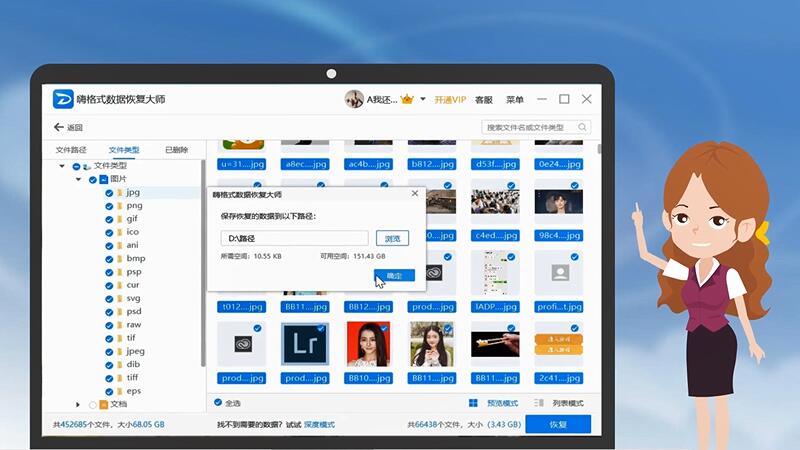
Task: Click the 图片 folder icon
Action: pos(104,179)
